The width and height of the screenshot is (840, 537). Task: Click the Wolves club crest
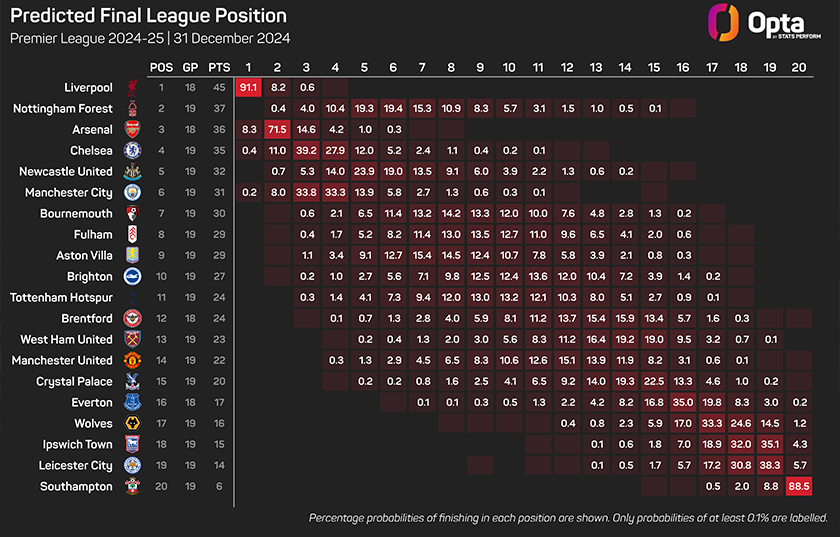pos(132,423)
